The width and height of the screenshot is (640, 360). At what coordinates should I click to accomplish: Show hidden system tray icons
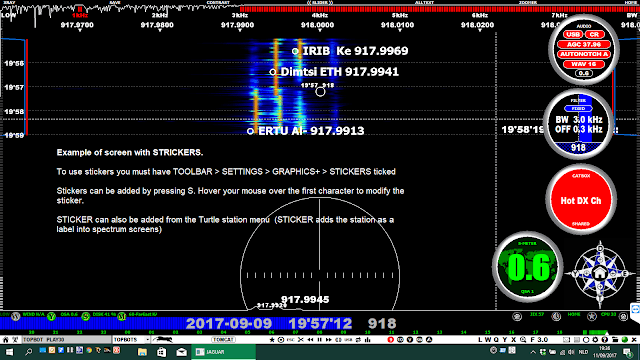click(x=533, y=352)
